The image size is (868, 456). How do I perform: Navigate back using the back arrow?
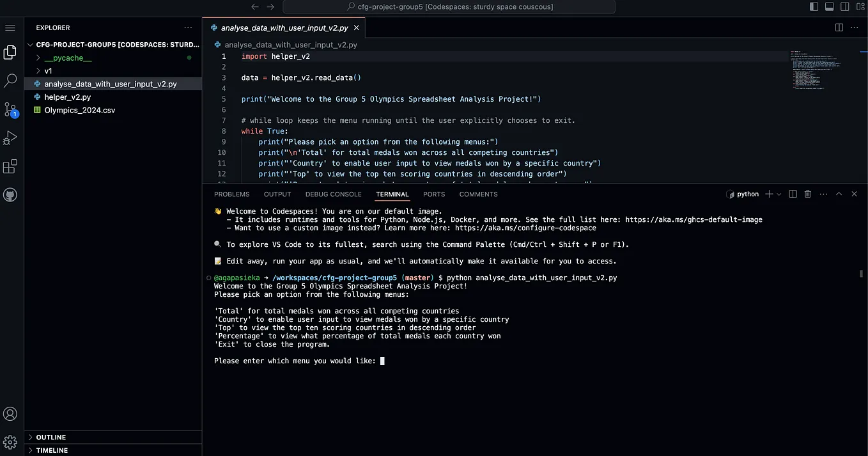[x=255, y=6]
